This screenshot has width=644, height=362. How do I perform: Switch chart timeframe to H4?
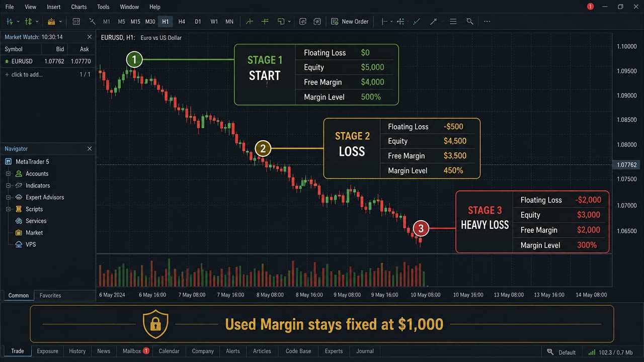point(182,22)
